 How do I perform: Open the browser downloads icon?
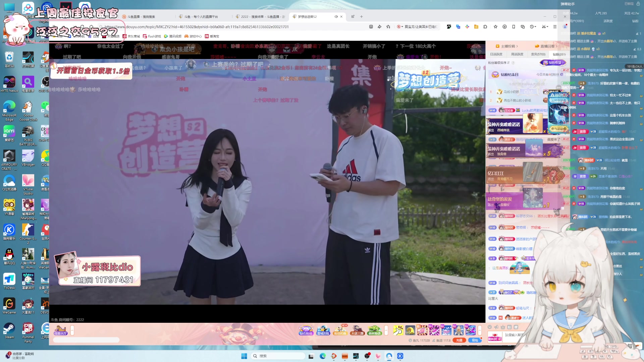pyautogui.click(x=504, y=27)
